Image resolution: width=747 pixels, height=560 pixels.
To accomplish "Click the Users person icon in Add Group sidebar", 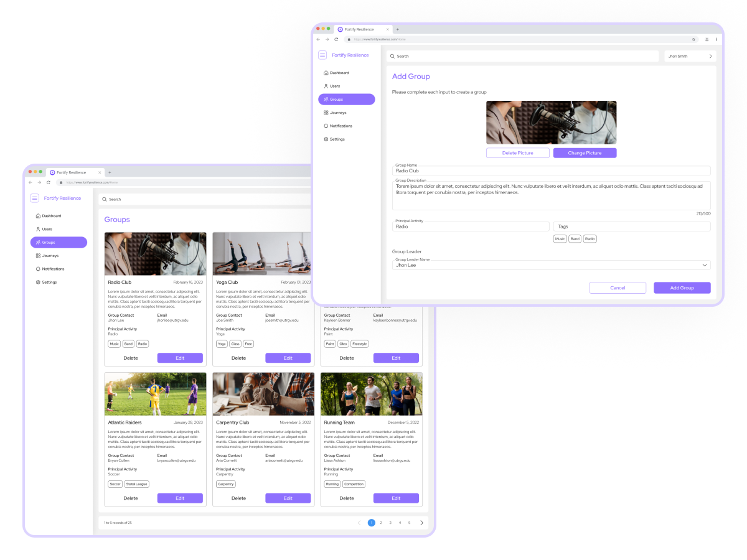I will (326, 86).
